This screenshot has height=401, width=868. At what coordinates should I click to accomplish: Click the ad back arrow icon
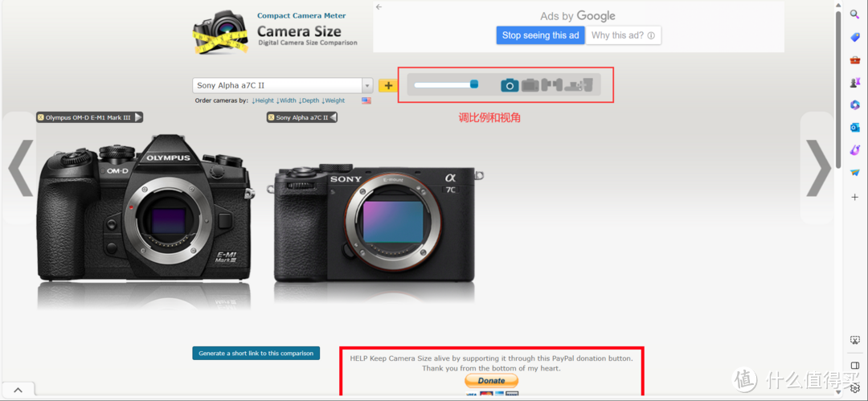[379, 6]
